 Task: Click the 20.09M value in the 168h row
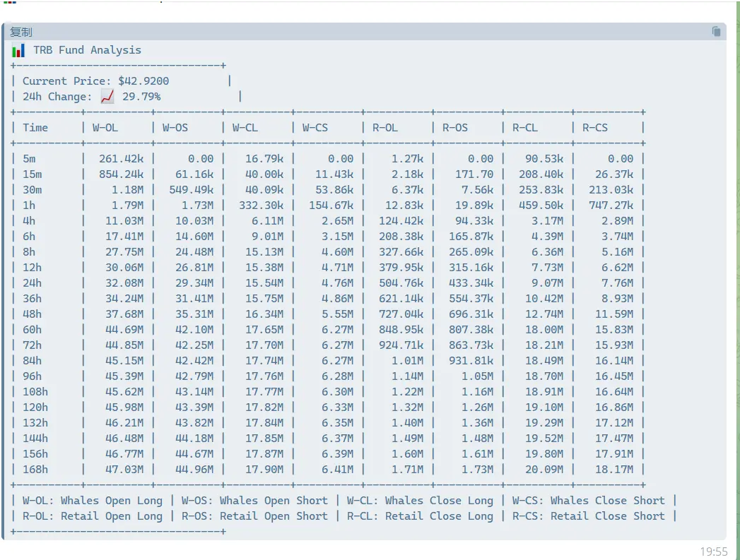544,470
